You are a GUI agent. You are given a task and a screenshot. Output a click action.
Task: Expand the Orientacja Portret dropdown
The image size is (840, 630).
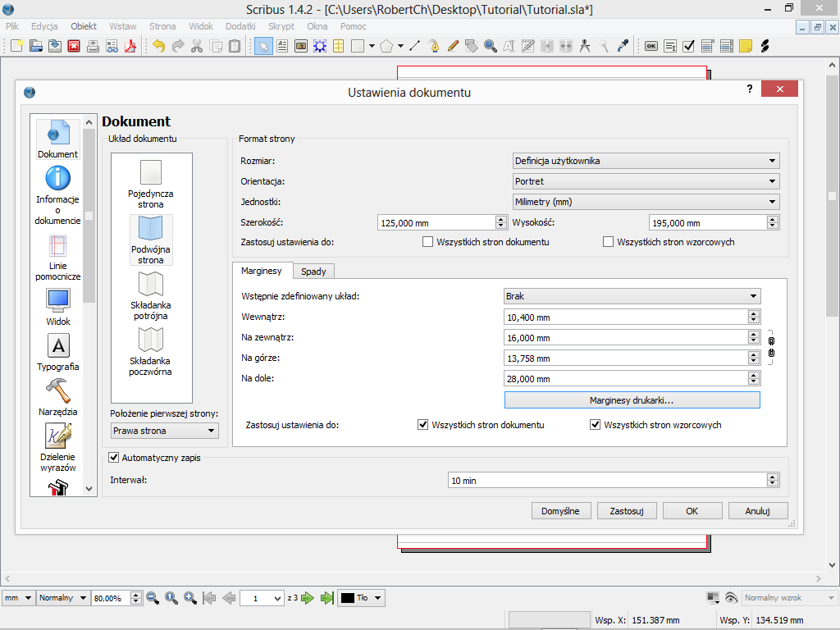645,181
